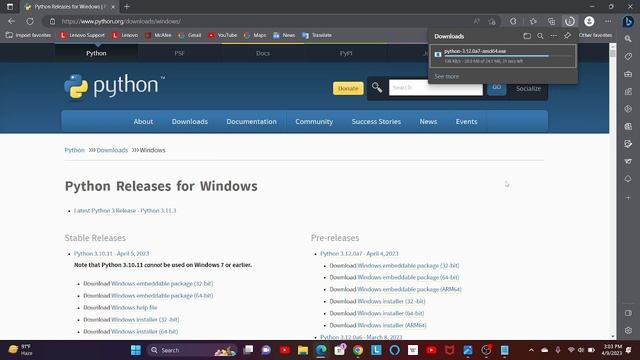Reload the page with the Refresh icon
The image size is (640, 360).
(30, 21)
